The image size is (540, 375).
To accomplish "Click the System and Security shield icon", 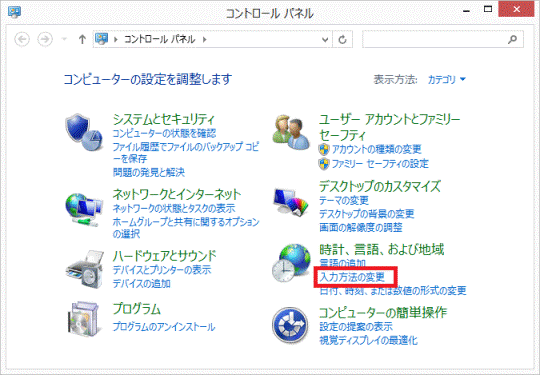I will tap(84, 133).
